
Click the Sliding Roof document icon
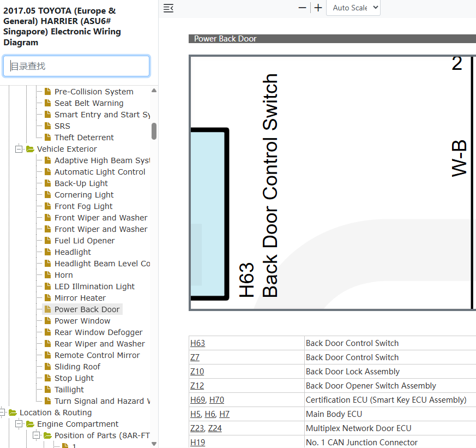tap(47, 367)
